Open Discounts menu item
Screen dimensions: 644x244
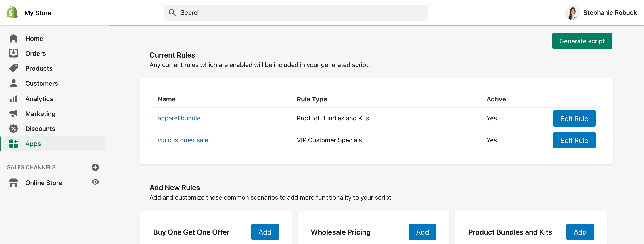(x=40, y=129)
